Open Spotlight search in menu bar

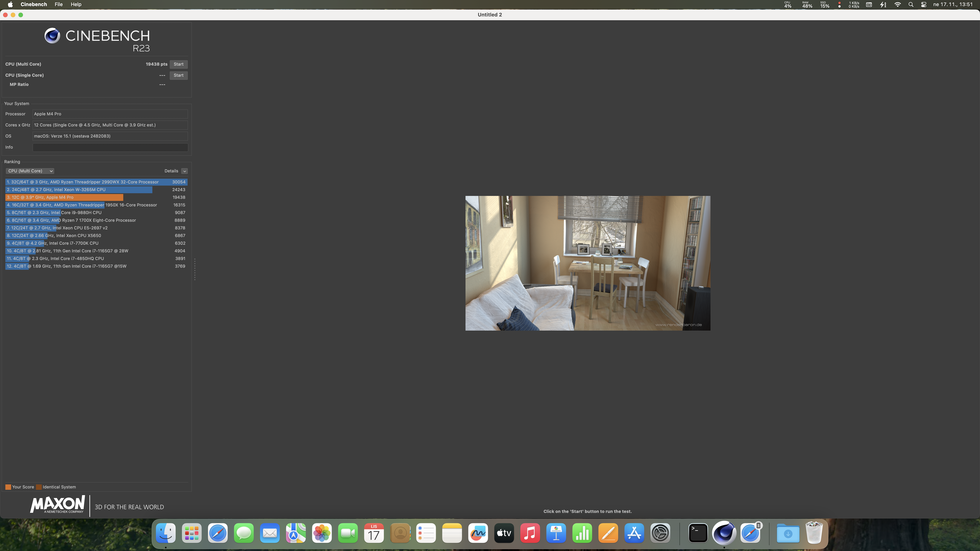(x=911, y=5)
